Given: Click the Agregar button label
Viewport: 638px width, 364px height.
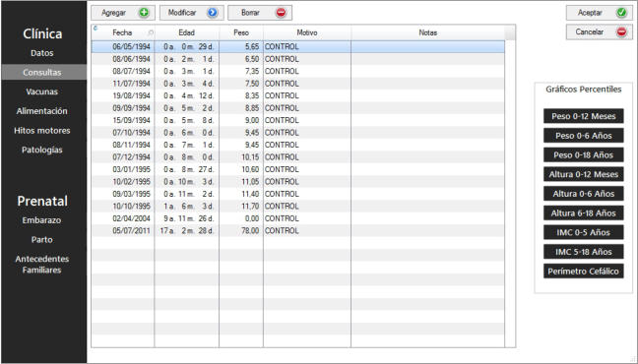Looking at the screenshot, I should click(113, 13).
